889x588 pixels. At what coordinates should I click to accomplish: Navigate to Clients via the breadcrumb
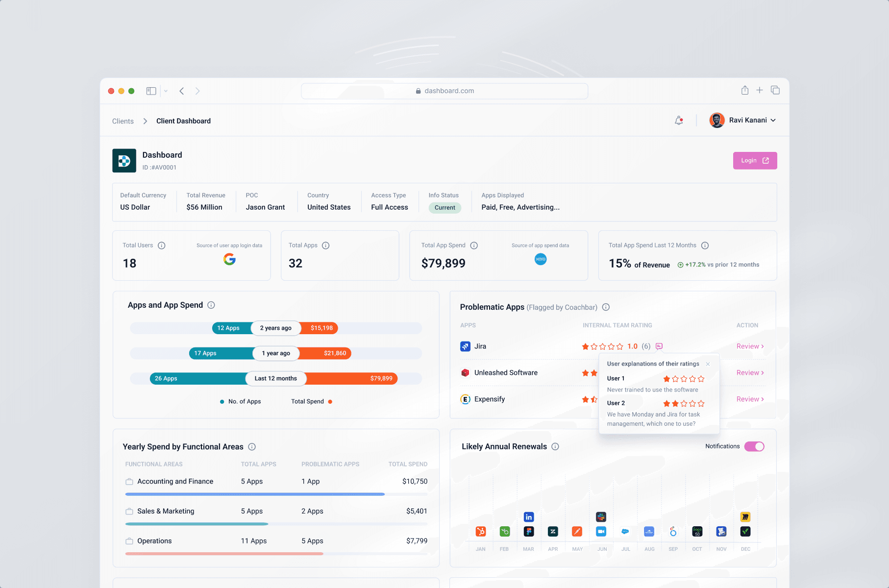point(123,121)
